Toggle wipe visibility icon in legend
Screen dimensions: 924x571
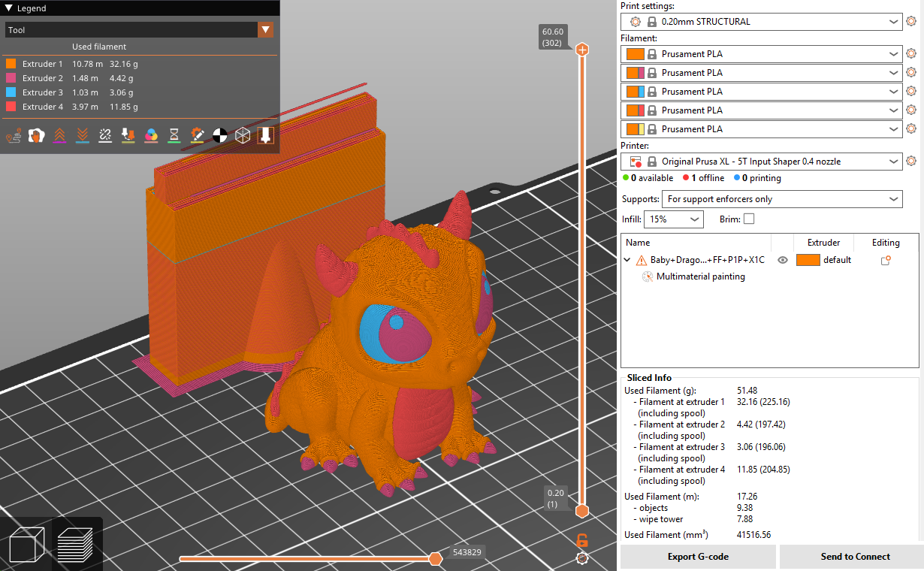36,136
